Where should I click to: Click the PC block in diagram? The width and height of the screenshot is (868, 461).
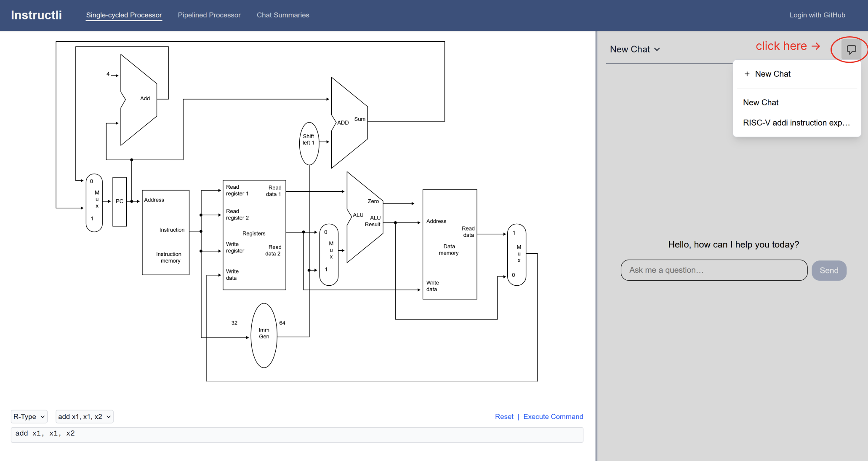click(120, 201)
